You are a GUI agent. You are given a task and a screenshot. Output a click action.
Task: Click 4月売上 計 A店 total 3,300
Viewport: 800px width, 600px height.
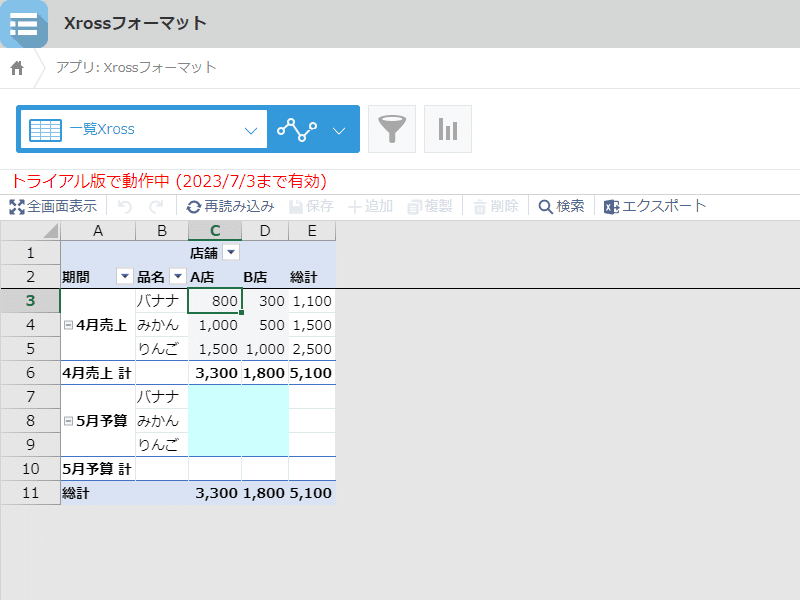[x=215, y=372]
